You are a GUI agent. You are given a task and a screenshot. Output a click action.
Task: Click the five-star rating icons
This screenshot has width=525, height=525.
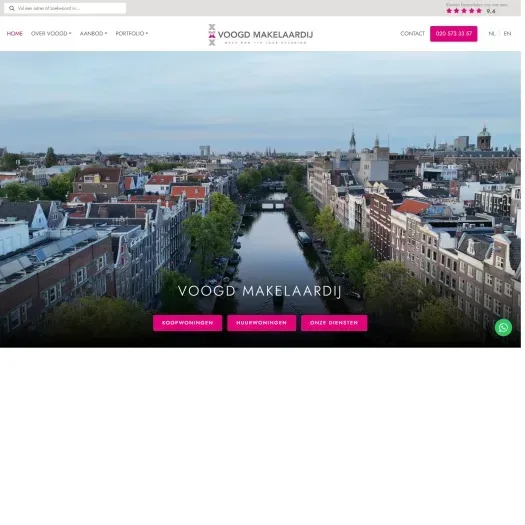(x=464, y=11)
